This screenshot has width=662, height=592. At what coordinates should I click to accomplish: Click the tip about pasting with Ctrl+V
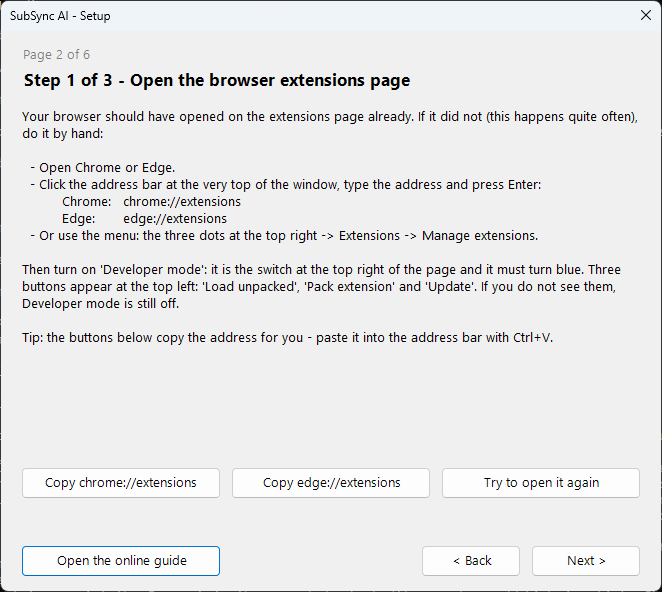click(288, 337)
